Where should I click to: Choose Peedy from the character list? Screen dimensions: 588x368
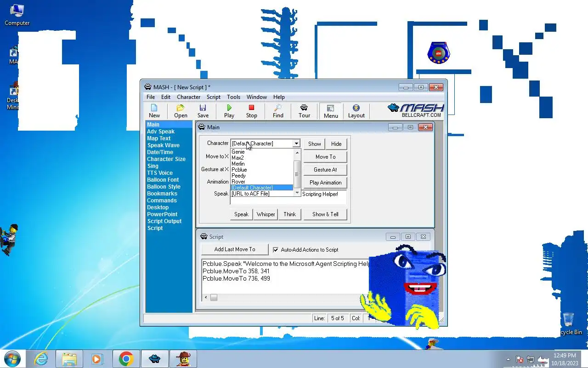coord(261,176)
